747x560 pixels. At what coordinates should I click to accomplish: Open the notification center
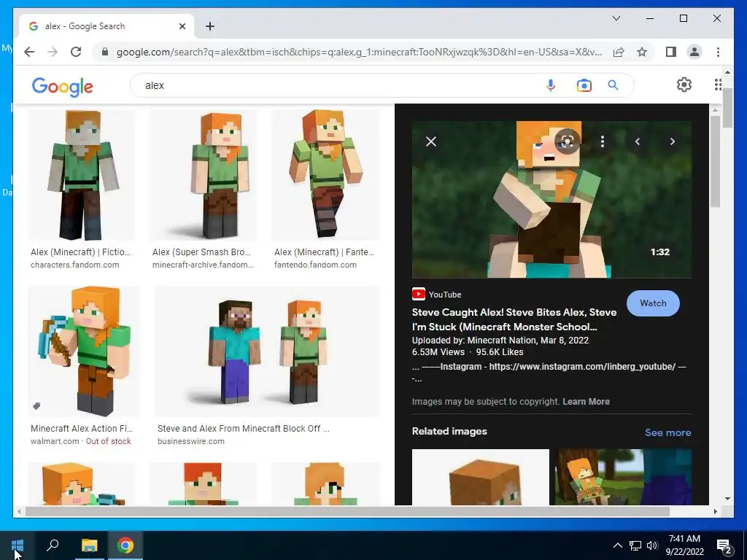tap(724, 545)
